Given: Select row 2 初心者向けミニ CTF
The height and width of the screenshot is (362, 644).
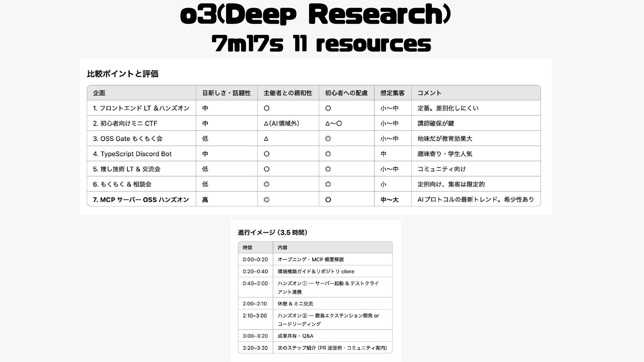Looking at the screenshot, I should [x=125, y=123].
